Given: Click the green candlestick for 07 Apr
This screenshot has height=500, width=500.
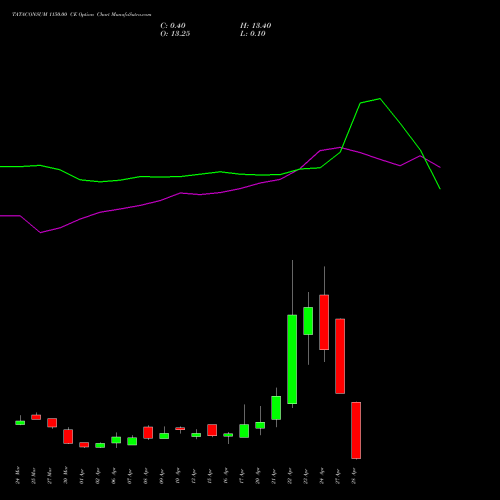Looking at the screenshot, I should [132, 441].
